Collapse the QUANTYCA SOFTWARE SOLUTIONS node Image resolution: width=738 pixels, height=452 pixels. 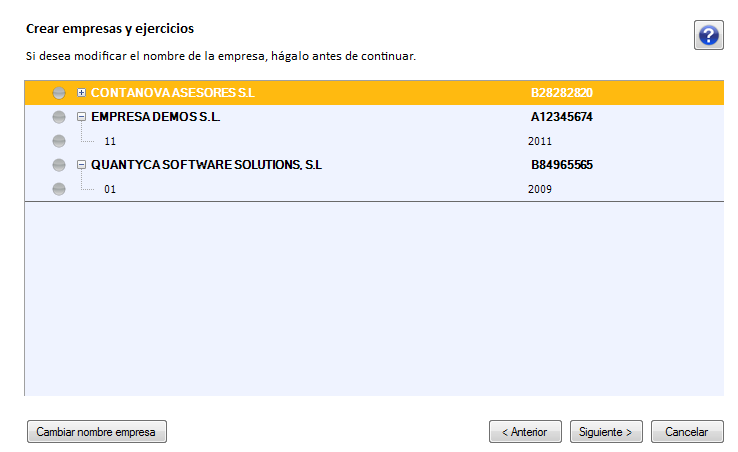tap(81, 165)
